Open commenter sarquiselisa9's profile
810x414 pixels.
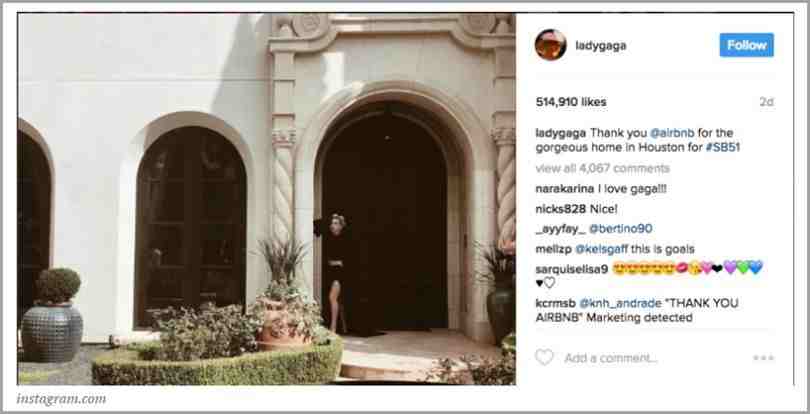[571, 269]
